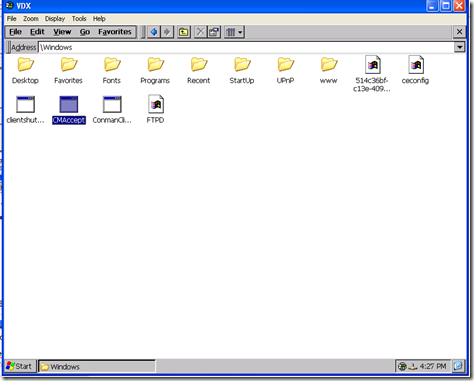Open the Edit menu
This screenshot has height=381, width=474.
click(x=37, y=32)
